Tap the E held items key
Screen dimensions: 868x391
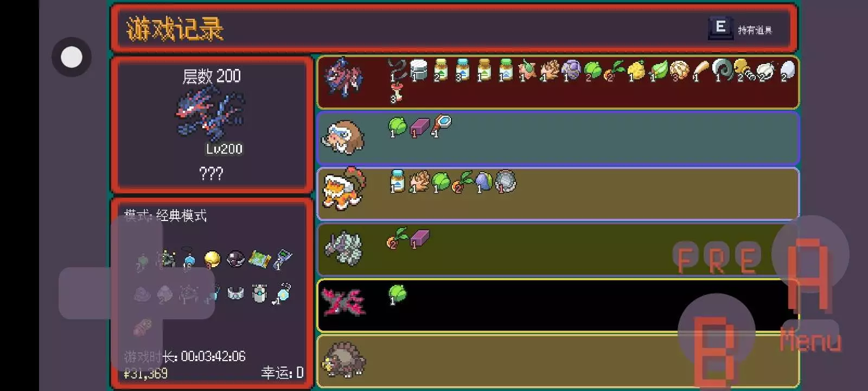(720, 28)
